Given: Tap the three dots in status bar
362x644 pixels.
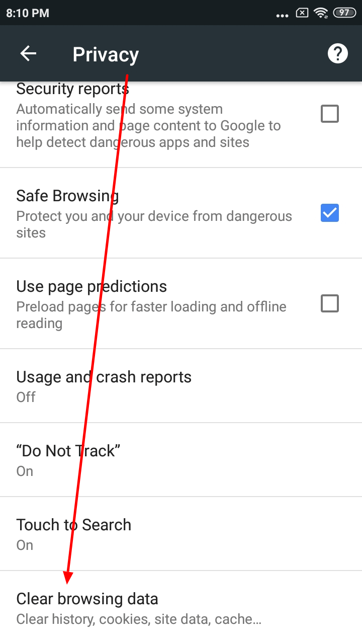Looking at the screenshot, I should click(283, 16).
